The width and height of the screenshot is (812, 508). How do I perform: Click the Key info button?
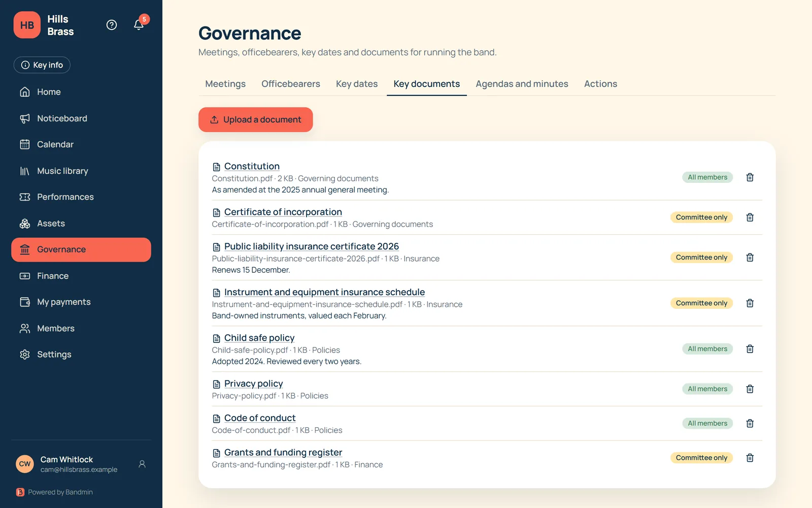42,65
